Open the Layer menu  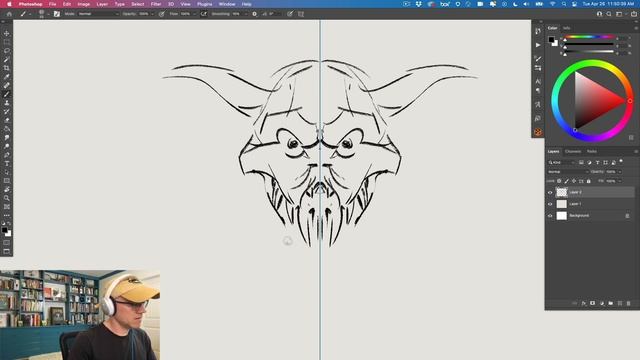click(x=102, y=4)
